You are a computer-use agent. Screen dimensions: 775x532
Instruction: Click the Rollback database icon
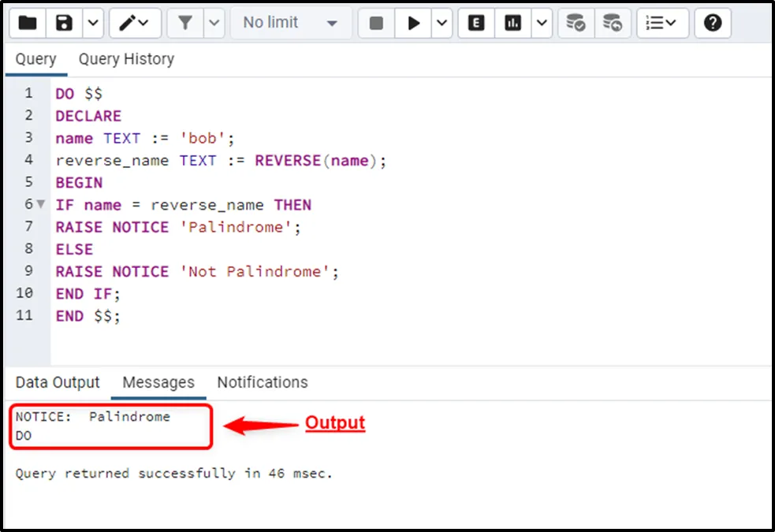(x=612, y=23)
